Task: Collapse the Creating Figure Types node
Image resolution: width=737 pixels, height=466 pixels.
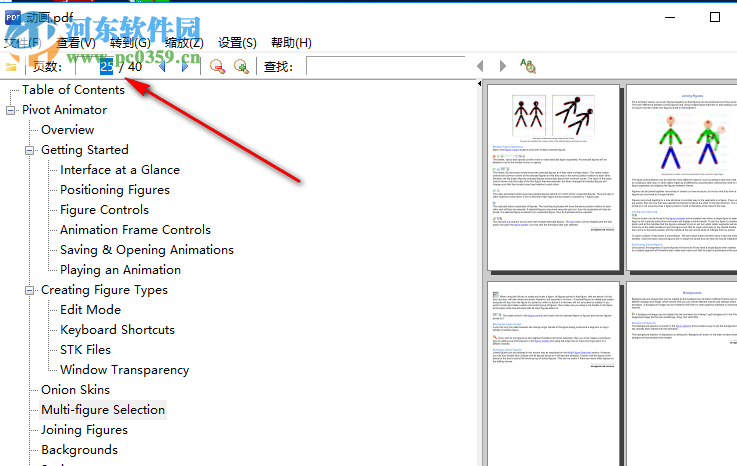Action: [30, 291]
